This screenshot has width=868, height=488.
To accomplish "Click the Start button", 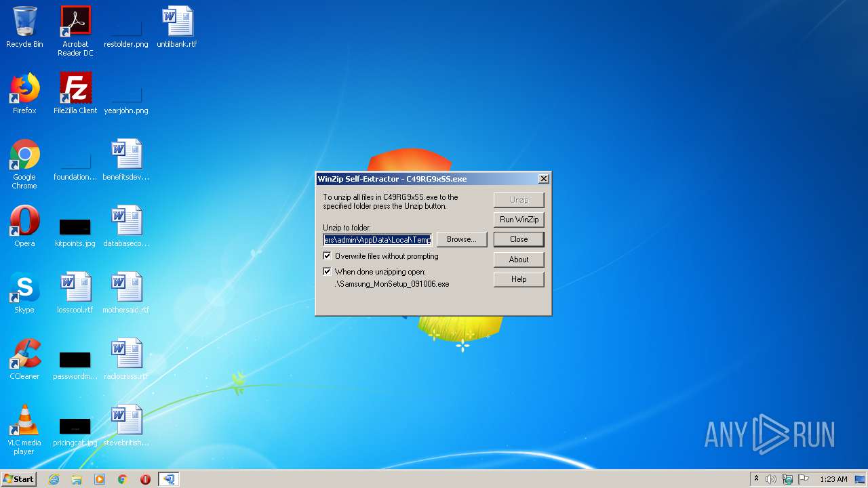I will point(18,479).
